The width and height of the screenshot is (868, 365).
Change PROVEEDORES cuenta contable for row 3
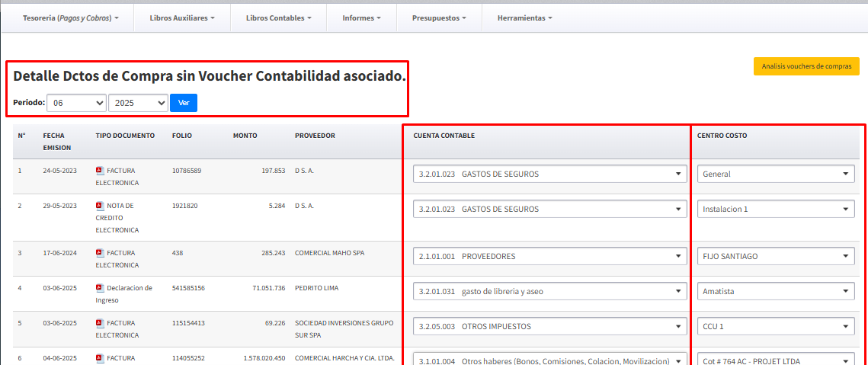click(x=549, y=256)
